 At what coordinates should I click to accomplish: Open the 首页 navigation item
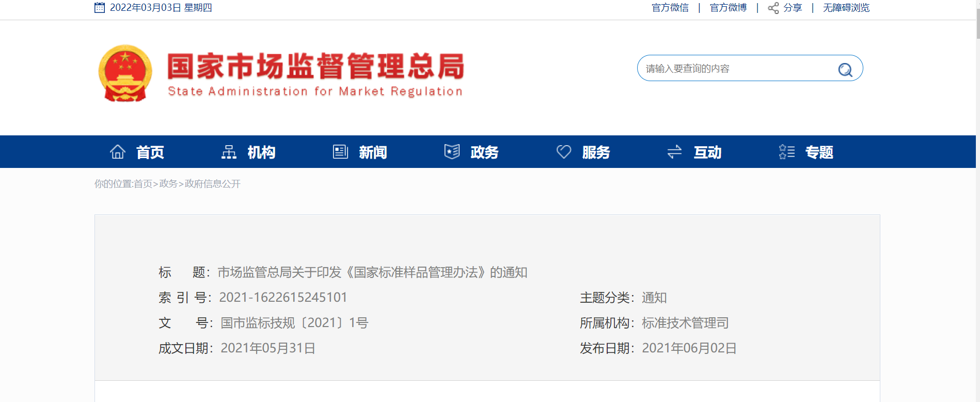coord(150,152)
